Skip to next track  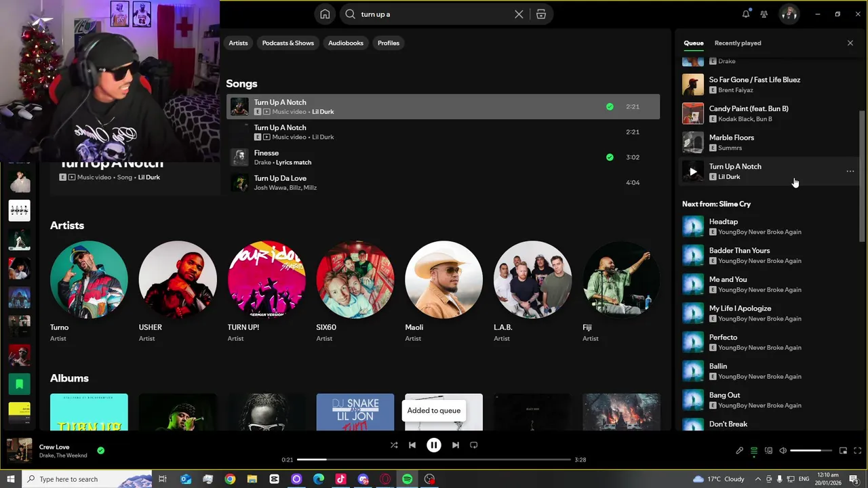point(456,445)
